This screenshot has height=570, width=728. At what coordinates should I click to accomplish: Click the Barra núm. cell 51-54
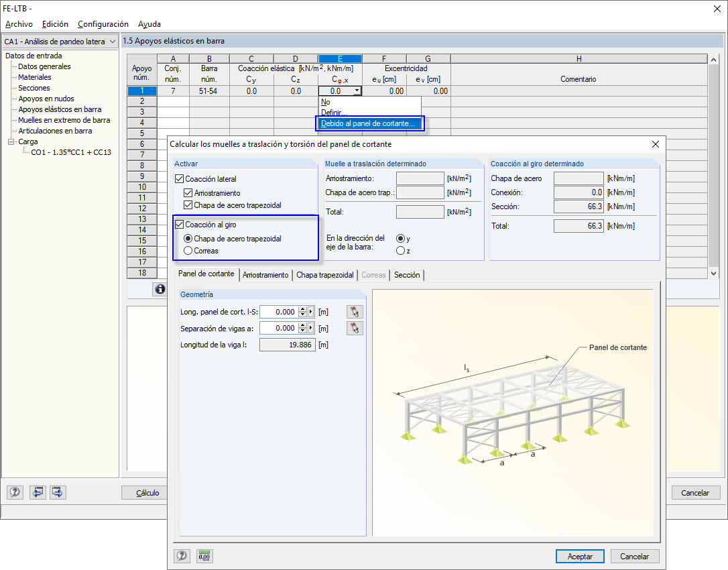click(x=209, y=91)
